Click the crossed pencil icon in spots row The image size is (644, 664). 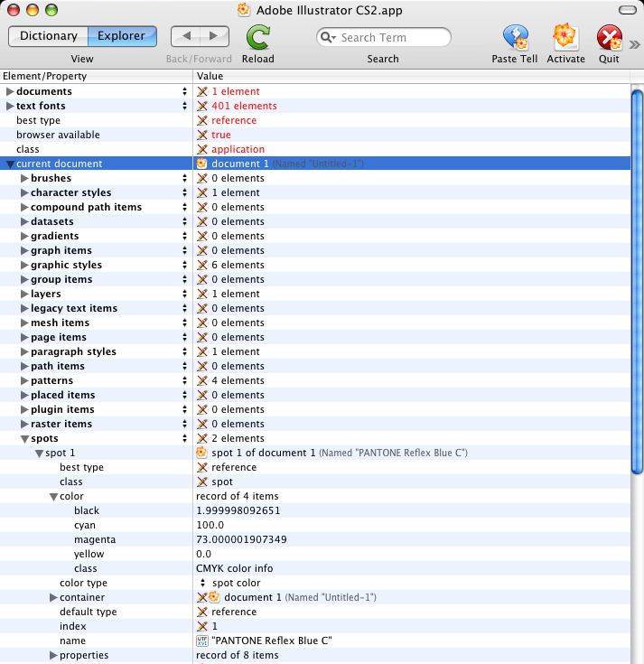[x=202, y=438]
